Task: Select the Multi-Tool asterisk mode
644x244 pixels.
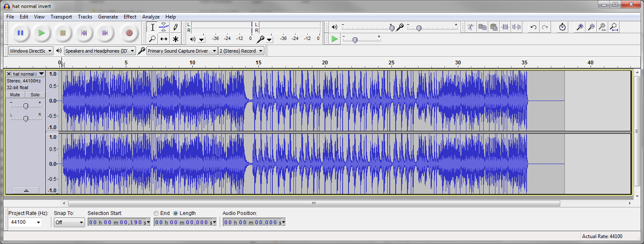Action: (175, 39)
